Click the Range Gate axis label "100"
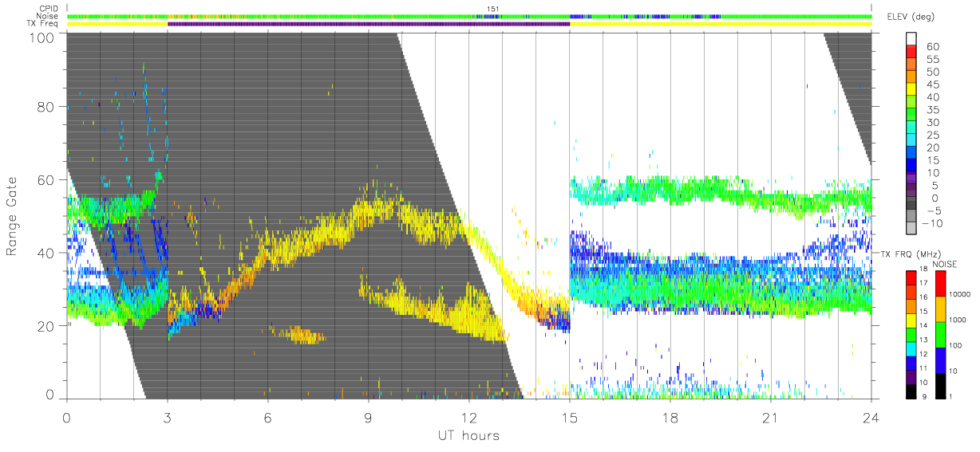 click(x=40, y=37)
